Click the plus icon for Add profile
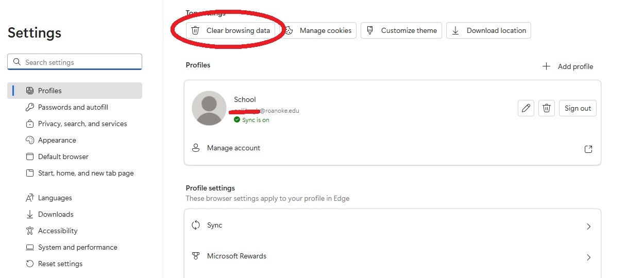644x278 pixels. click(x=546, y=66)
